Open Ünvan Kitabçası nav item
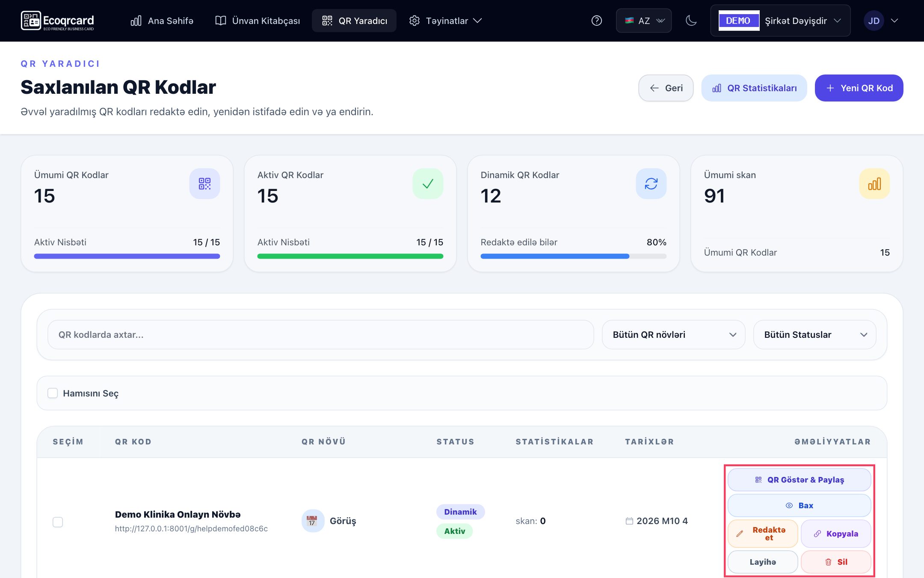 tap(258, 21)
